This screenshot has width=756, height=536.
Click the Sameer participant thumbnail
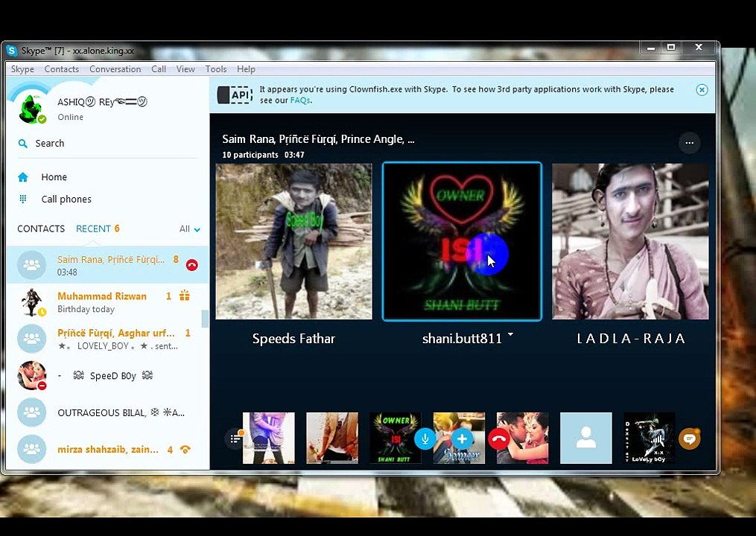[459, 438]
